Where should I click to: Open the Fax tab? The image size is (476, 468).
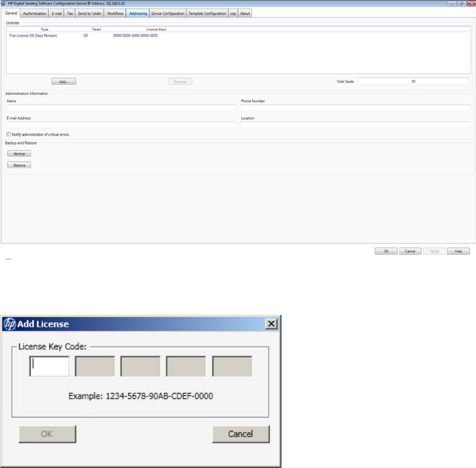pyautogui.click(x=70, y=13)
